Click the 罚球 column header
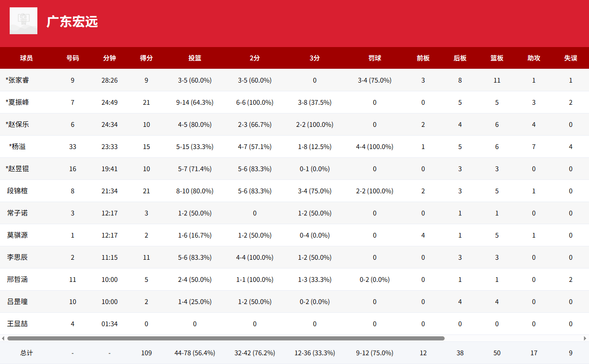Screen dimensions: 589x364 tap(375, 58)
